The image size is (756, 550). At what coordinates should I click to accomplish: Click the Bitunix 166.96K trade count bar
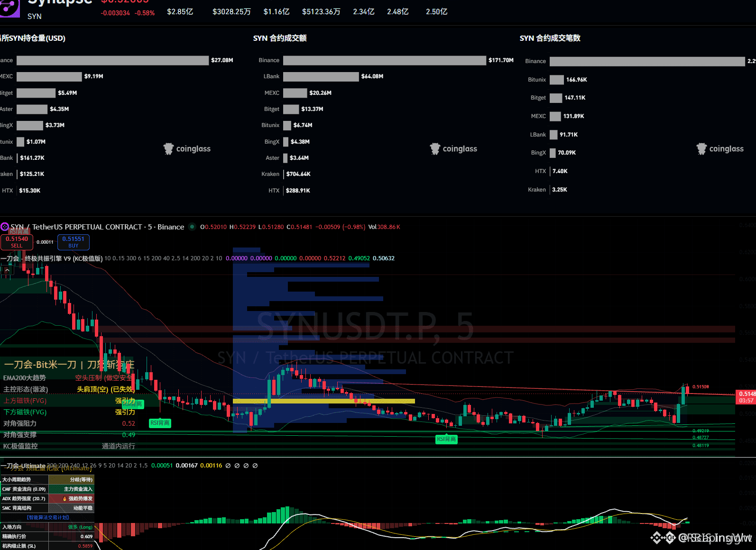557,80
